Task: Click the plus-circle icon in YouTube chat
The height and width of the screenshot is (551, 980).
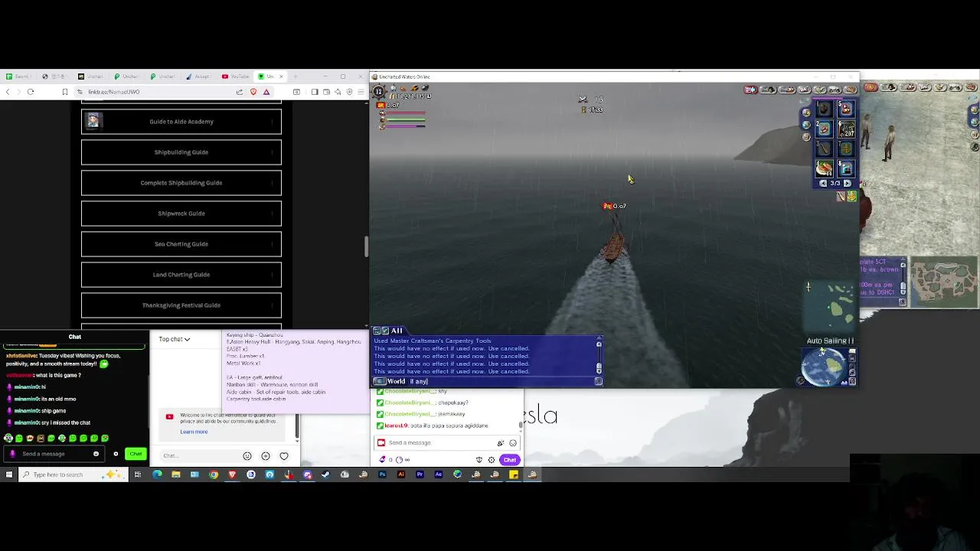Action: pos(266,456)
